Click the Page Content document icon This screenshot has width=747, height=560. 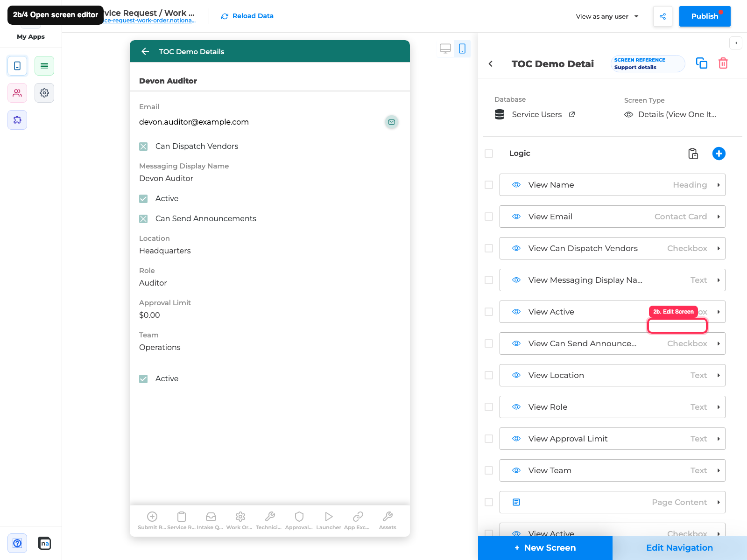(516, 502)
